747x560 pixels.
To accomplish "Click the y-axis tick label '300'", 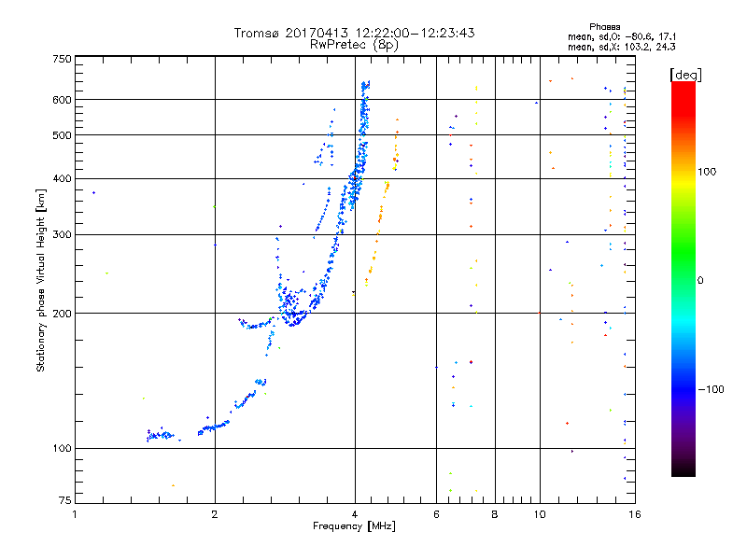I will pos(63,235).
